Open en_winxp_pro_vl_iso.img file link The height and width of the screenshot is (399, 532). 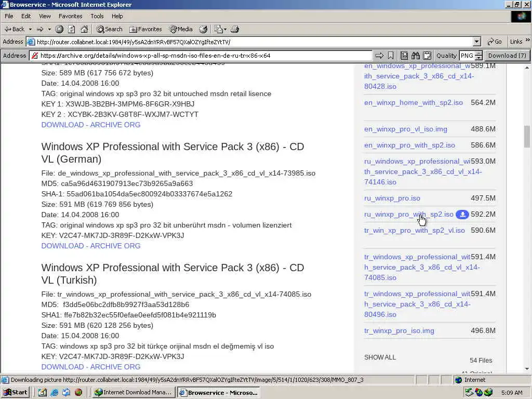406,129
